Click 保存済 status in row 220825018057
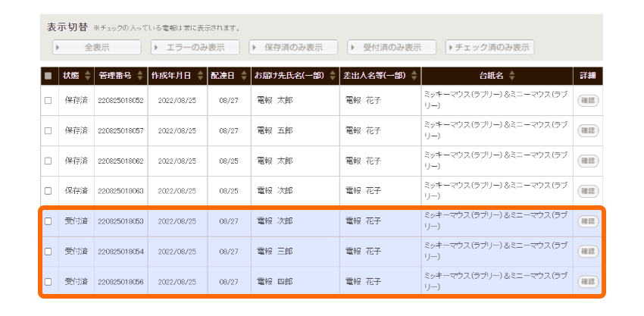The height and width of the screenshot is (316, 644). (77, 131)
